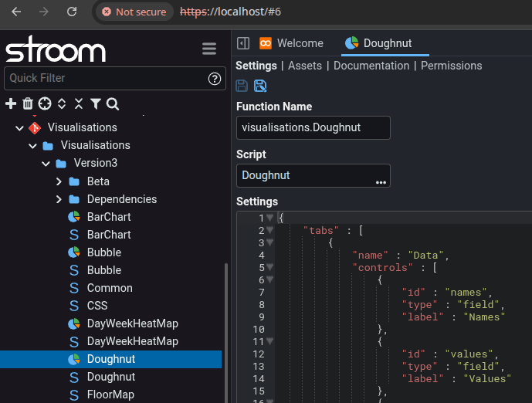Expand the Dependencies folder chevron
This screenshot has height=403, width=532.
tap(59, 199)
